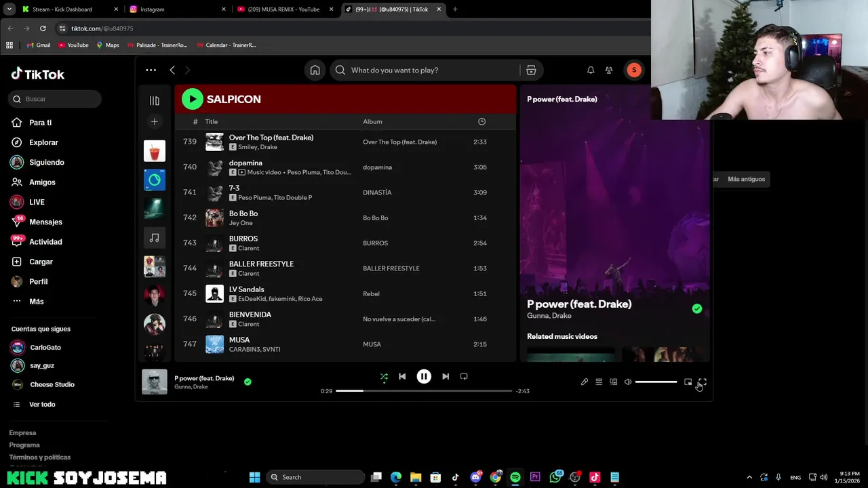The width and height of the screenshot is (868, 488).
Task: Play the SALPICON playlist
Action: click(193, 99)
